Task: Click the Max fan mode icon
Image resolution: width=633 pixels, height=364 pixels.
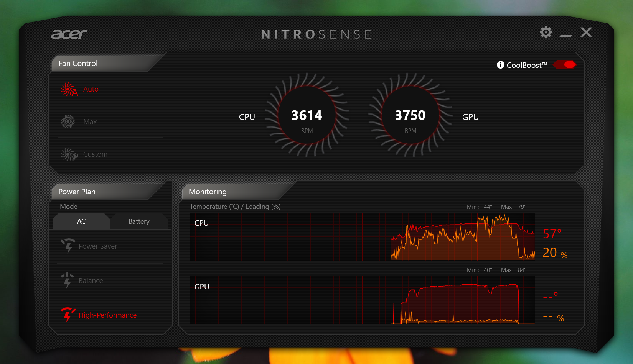Action: 68,121
